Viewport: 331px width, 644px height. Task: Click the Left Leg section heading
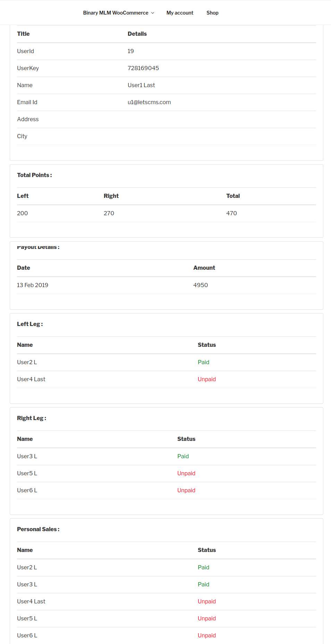point(30,324)
